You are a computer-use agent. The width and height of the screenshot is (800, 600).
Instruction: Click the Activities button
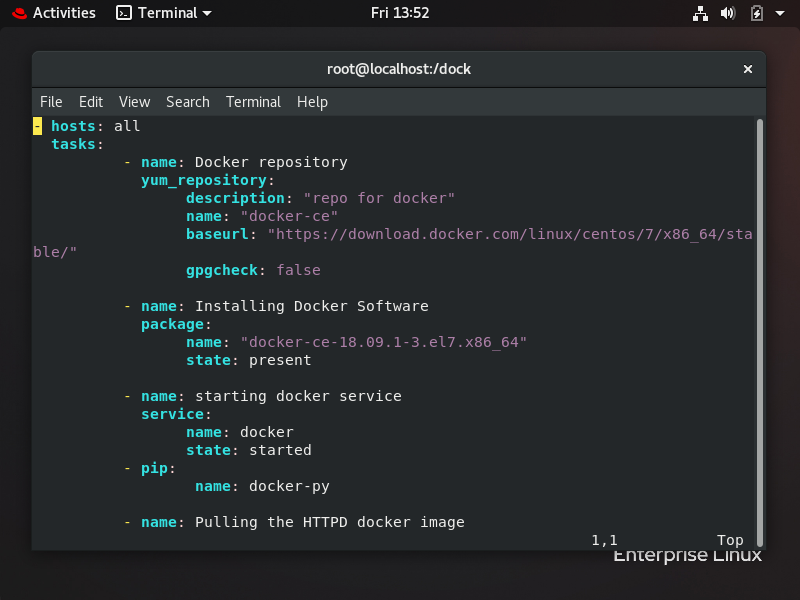tap(64, 13)
